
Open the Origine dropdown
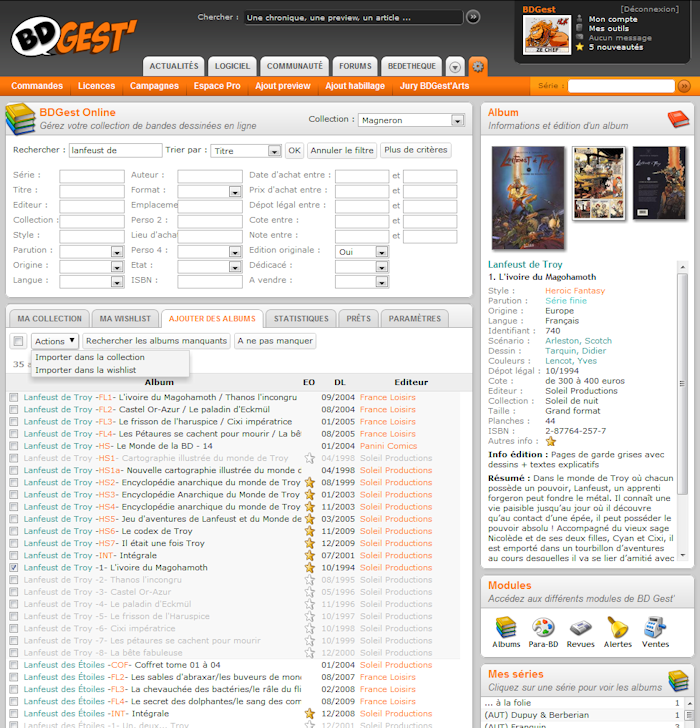tap(91, 267)
